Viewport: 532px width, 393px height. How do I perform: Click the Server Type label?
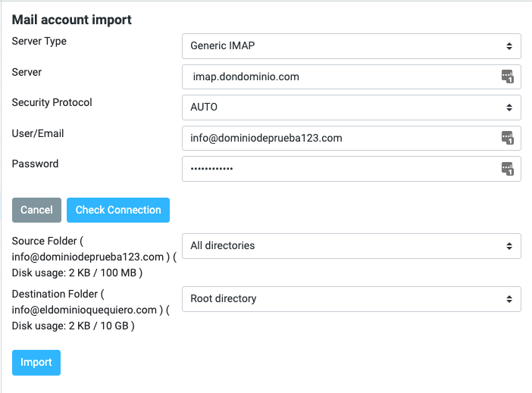pos(39,42)
